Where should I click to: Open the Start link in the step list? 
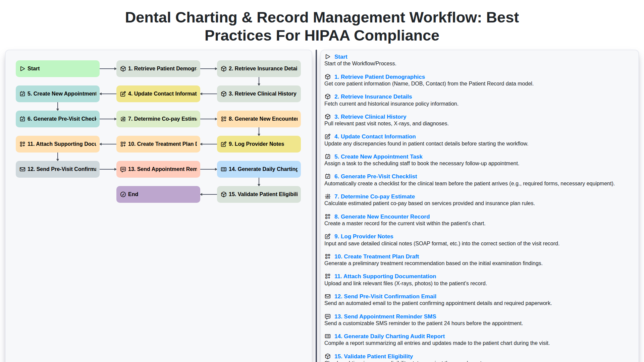click(341, 57)
